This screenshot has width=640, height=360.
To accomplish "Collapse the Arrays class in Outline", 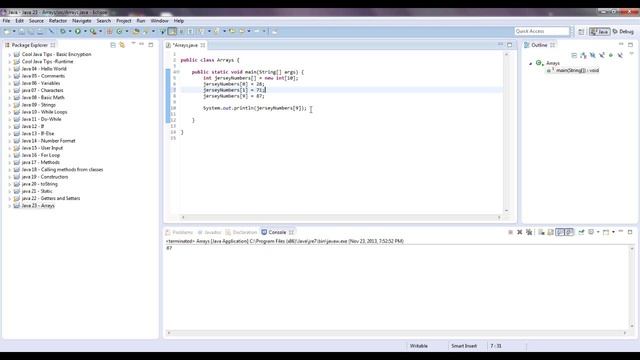I will point(531,63).
